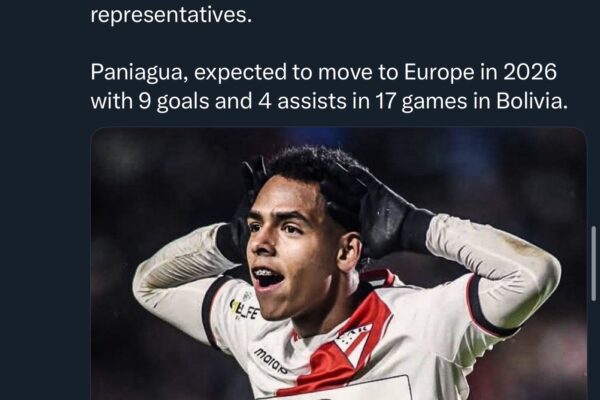Click the ELFE sponsor logo on the shoulder
The image size is (600, 400).
(x=245, y=309)
